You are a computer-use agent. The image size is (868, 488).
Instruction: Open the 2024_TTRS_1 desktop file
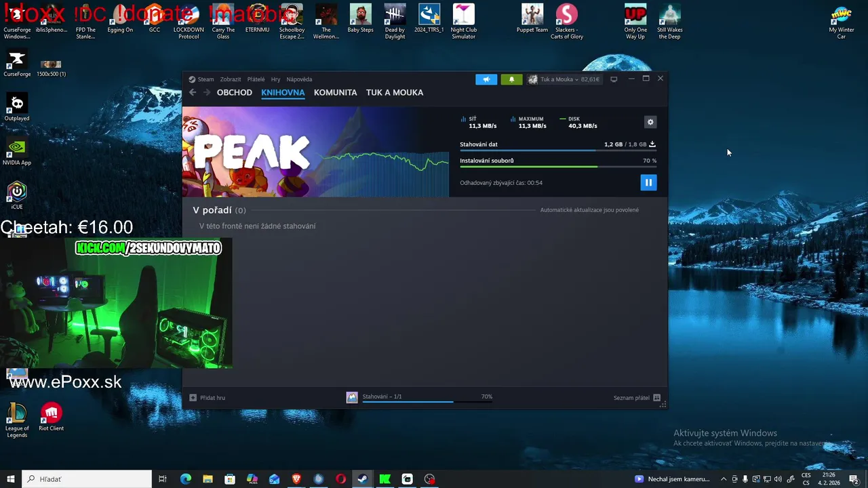pyautogui.click(x=429, y=18)
